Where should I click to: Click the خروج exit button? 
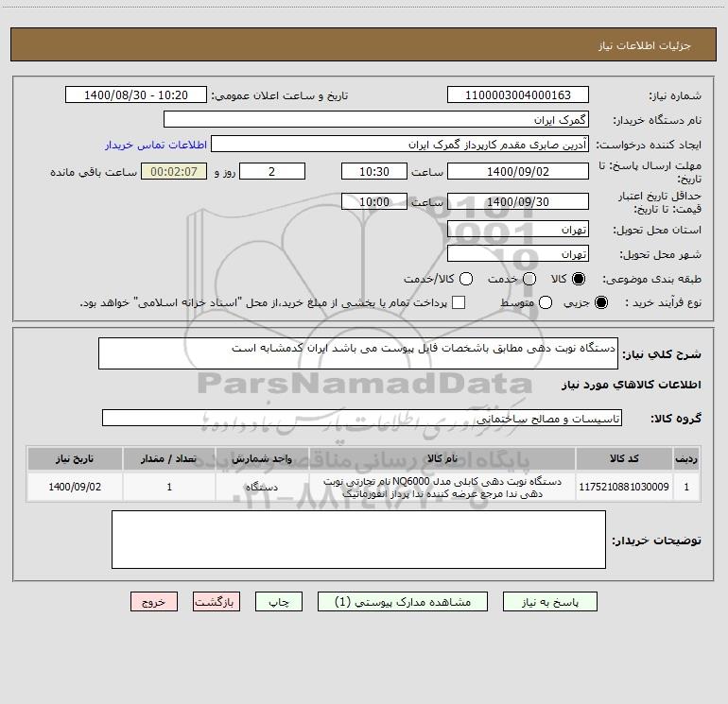coord(154,601)
